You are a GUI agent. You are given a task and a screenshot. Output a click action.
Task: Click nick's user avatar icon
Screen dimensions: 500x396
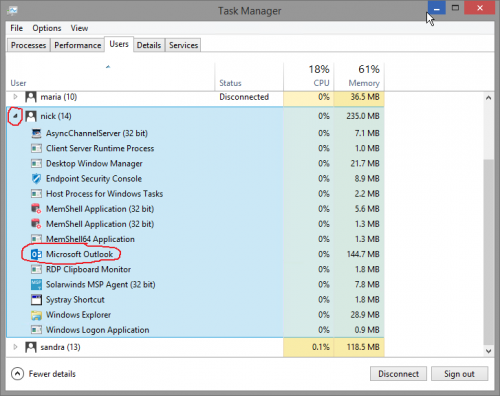(31, 116)
